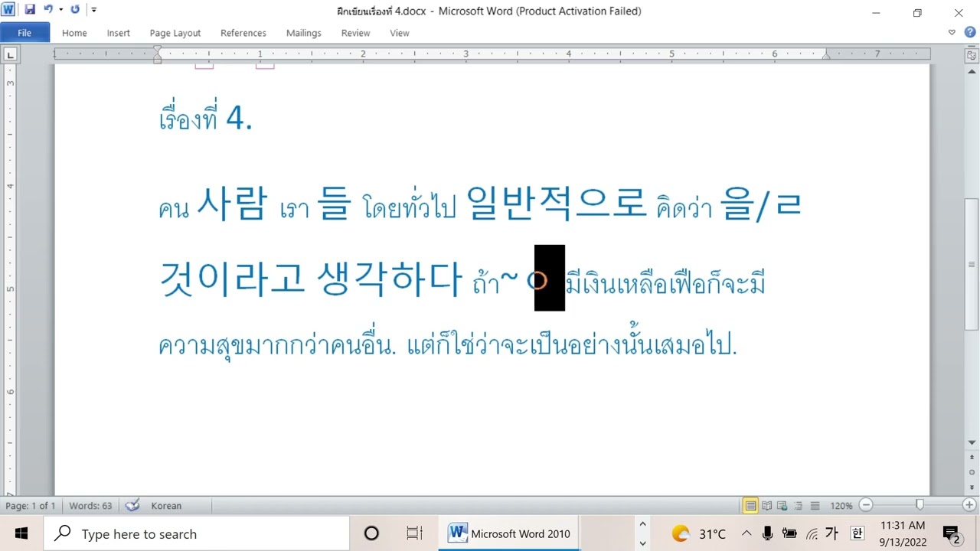Click the zoom slider handle

tap(920, 505)
